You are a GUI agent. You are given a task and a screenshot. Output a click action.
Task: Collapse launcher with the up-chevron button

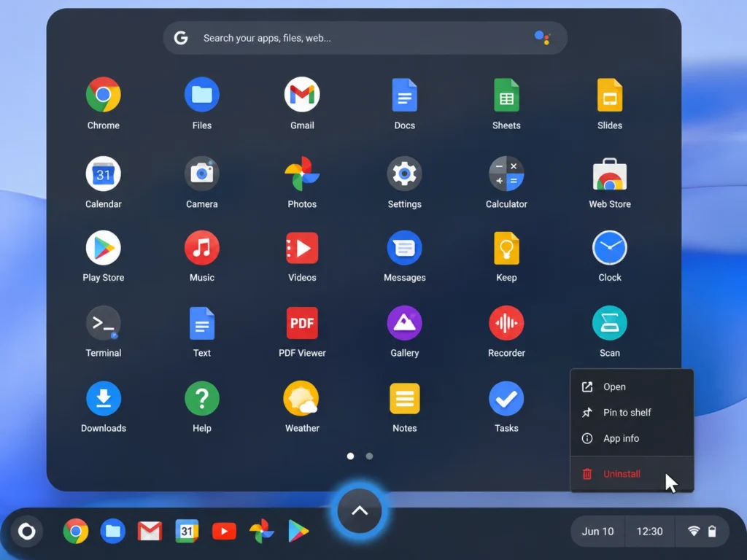[x=360, y=511]
